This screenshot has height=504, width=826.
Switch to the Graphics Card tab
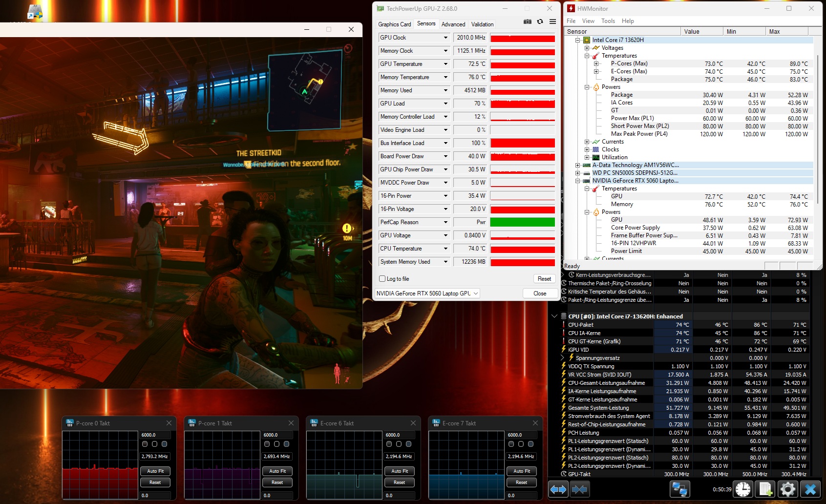(394, 24)
